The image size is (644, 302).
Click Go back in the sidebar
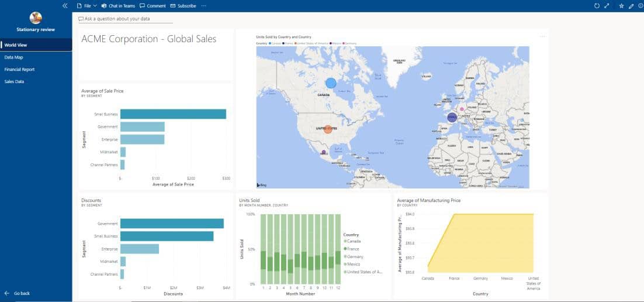[x=18, y=293]
